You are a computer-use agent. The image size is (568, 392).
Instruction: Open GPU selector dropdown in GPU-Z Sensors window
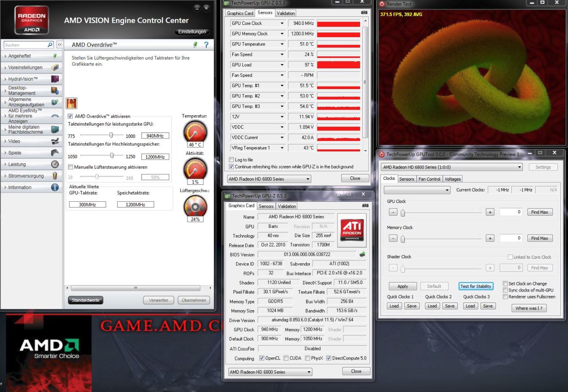269,179
